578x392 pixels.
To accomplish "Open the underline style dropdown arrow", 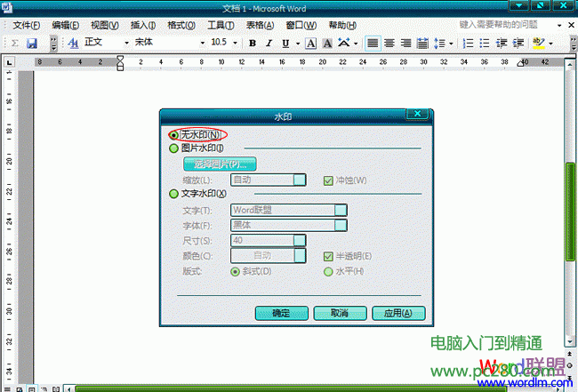I will (x=298, y=44).
